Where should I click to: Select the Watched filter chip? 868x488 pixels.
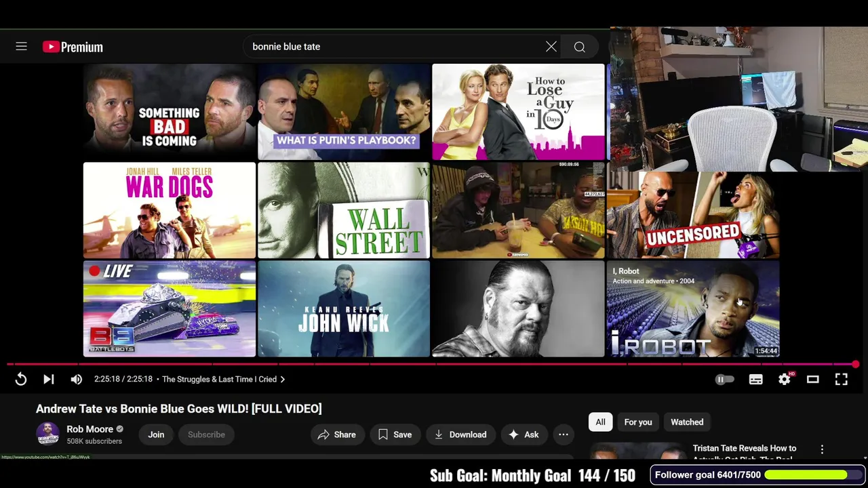click(x=687, y=422)
